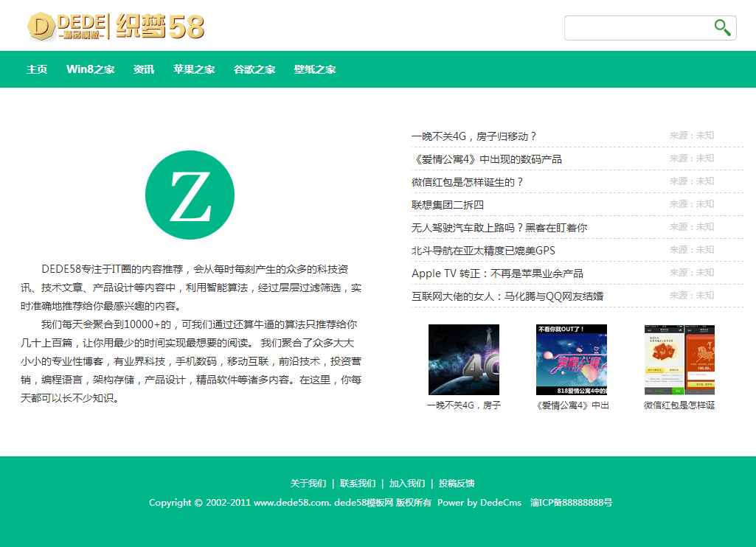Open the Win8之家 section
756x547 pixels.
point(90,69)
